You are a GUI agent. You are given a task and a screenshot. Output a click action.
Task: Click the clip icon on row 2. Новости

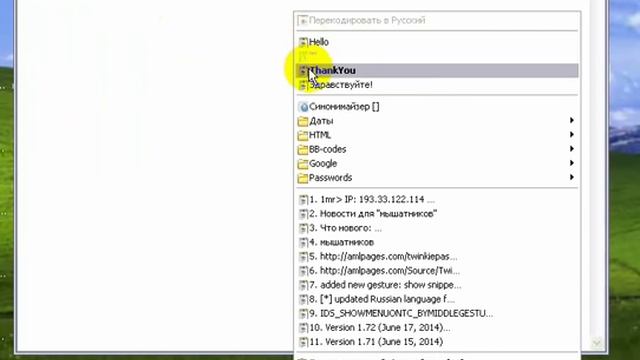[x=303, y=214]
